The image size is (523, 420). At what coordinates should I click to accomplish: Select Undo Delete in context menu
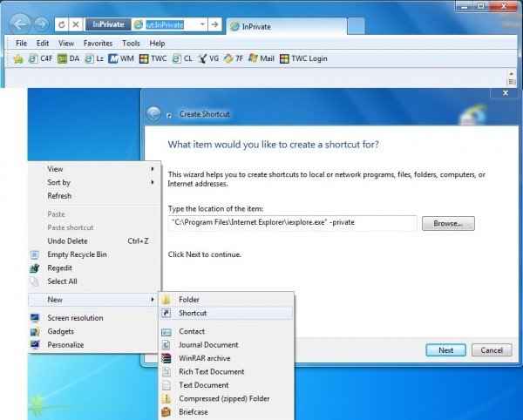[x=95, y=241]
